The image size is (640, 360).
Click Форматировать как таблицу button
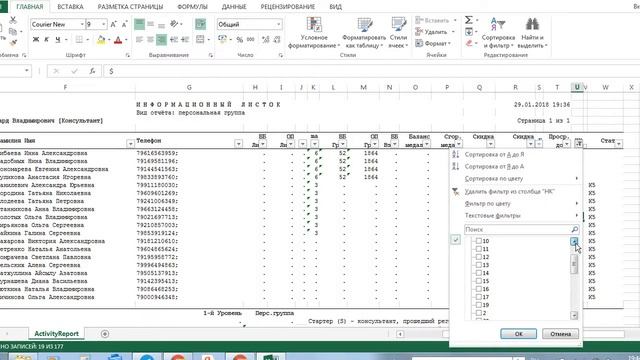click(363, 33)
